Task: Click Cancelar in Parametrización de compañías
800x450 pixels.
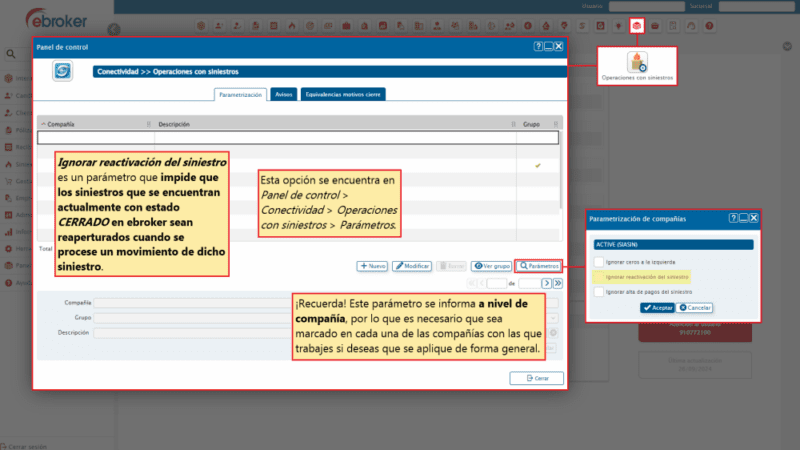Action: point(695,308)
